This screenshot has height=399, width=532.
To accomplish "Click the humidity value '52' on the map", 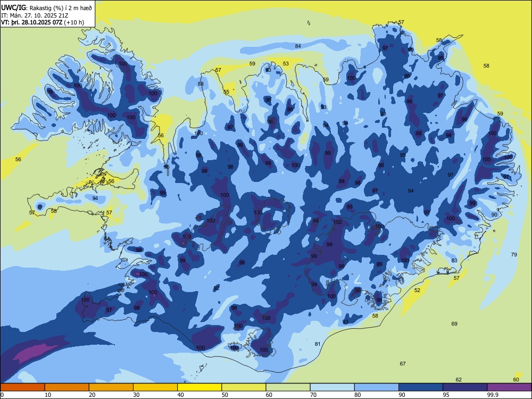I will [417, 290].
